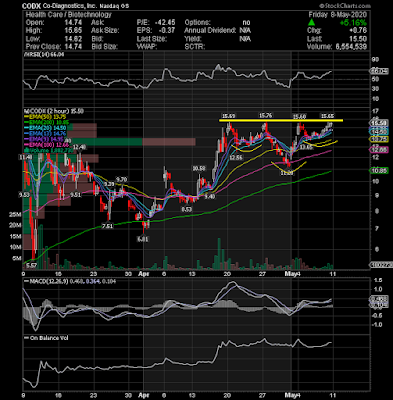Click the 10.58 price label
Screen dimensions: 393x400
(x=199, y=169)
